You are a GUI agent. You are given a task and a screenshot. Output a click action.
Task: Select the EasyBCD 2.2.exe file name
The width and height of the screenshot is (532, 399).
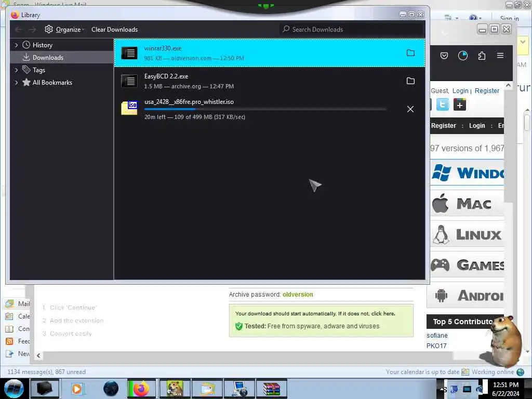[x=166, y=76]
